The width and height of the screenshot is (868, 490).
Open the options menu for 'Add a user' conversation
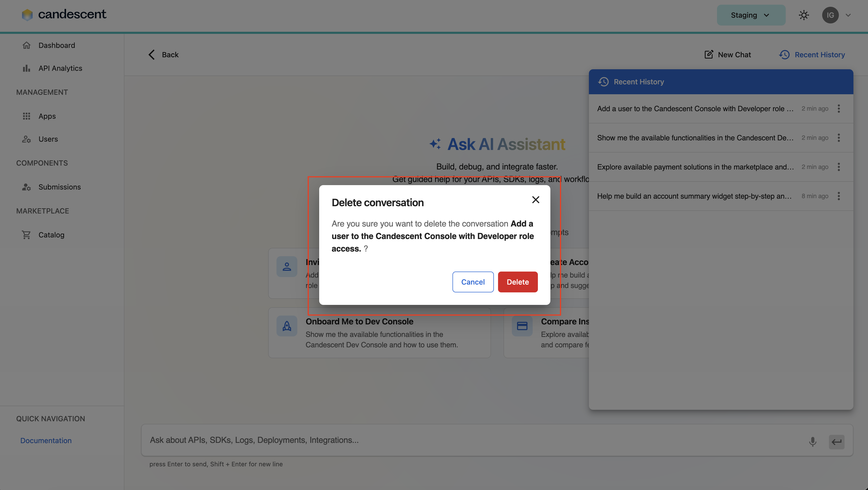pyautogui.click(x=839, y=109)
